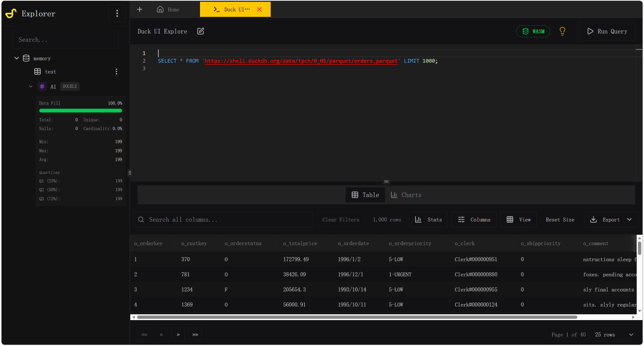Image resolution: width=644 pixels, height=346 pixels.
Task: Click the Search all columns input field
Action: coord(223,219)
